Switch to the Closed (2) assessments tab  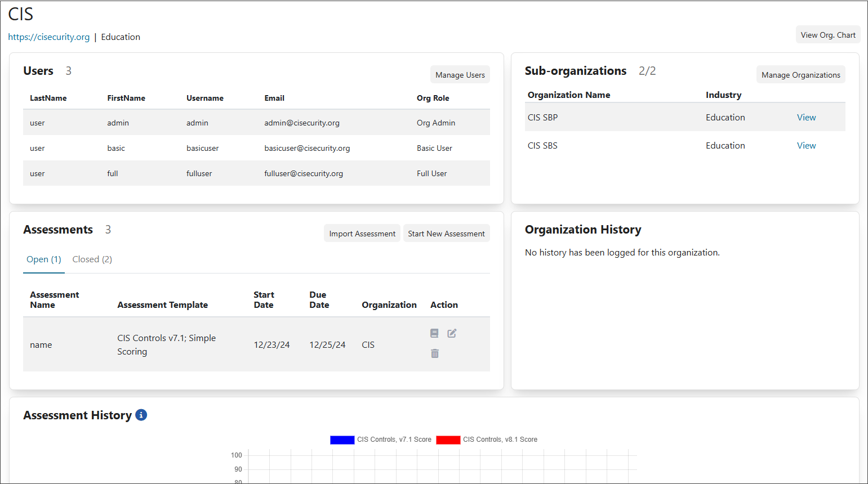tap(92, 259)
